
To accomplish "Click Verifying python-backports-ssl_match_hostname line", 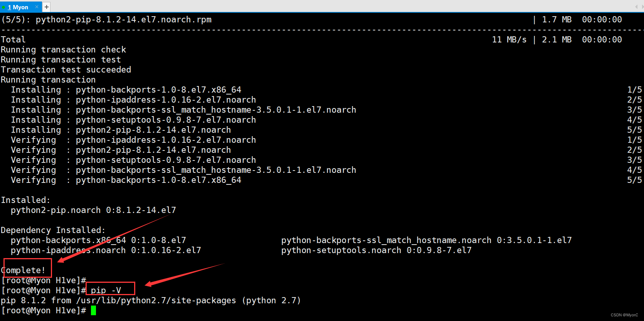I will click(183, 170).
